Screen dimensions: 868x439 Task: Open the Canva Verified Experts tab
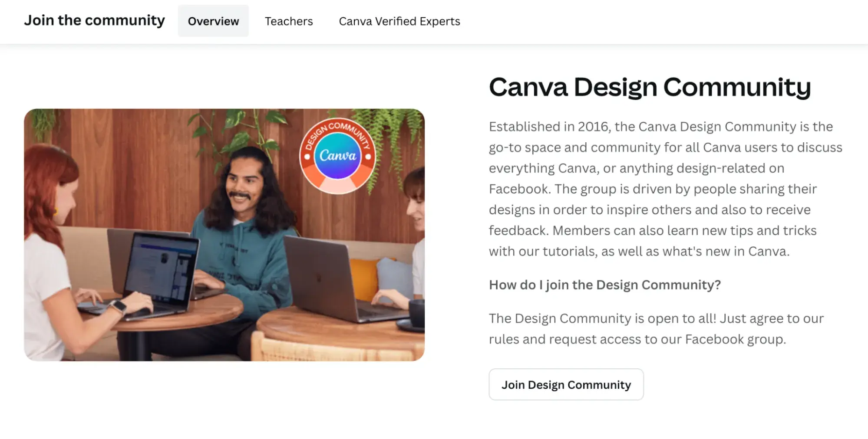coord(399,21)
